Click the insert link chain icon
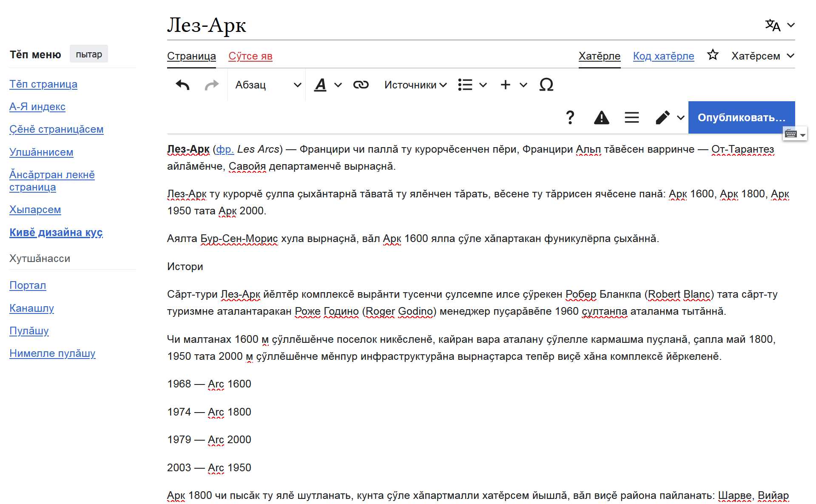 click(361, 85)
